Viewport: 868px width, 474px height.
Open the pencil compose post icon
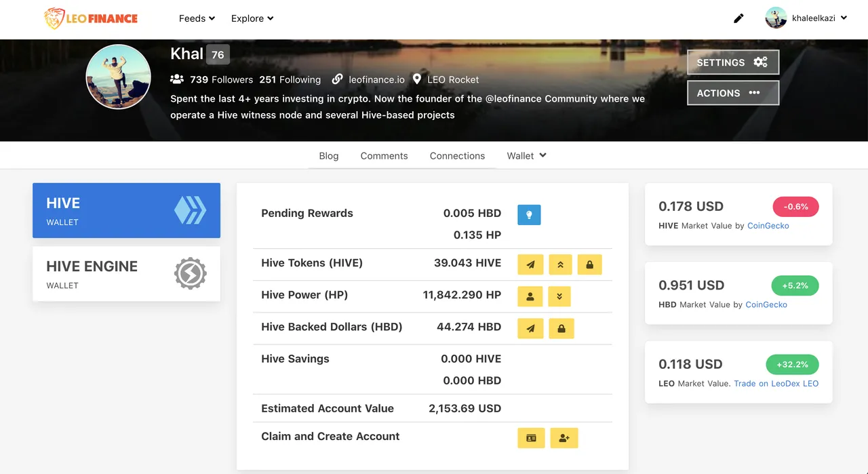point(739,18)
